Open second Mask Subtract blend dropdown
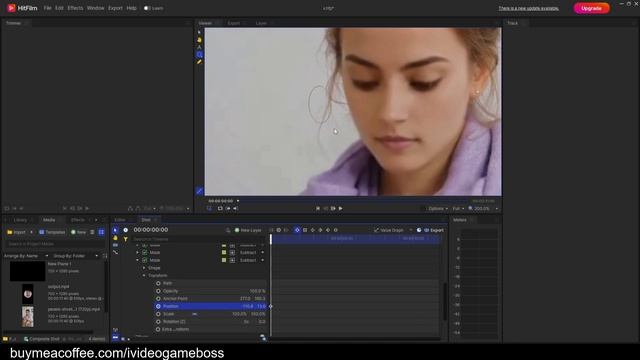The height and width of the screenshot is (360, 640). (251, 260)
